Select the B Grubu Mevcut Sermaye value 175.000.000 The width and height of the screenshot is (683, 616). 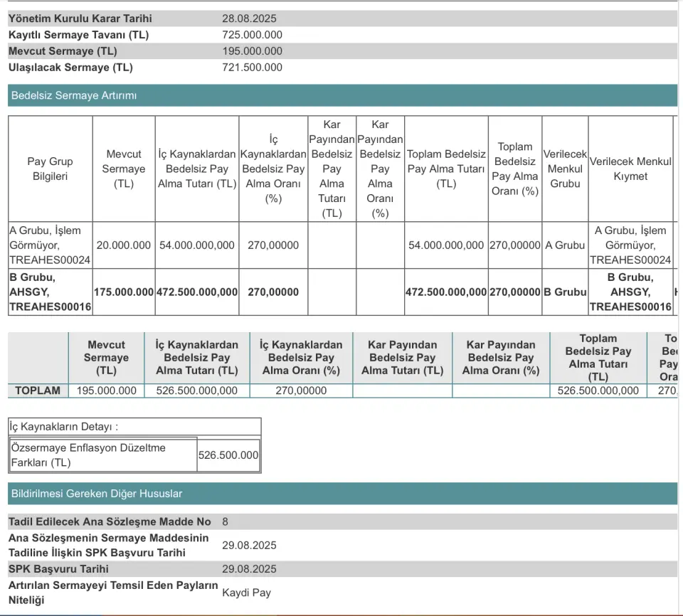(124, 292)
